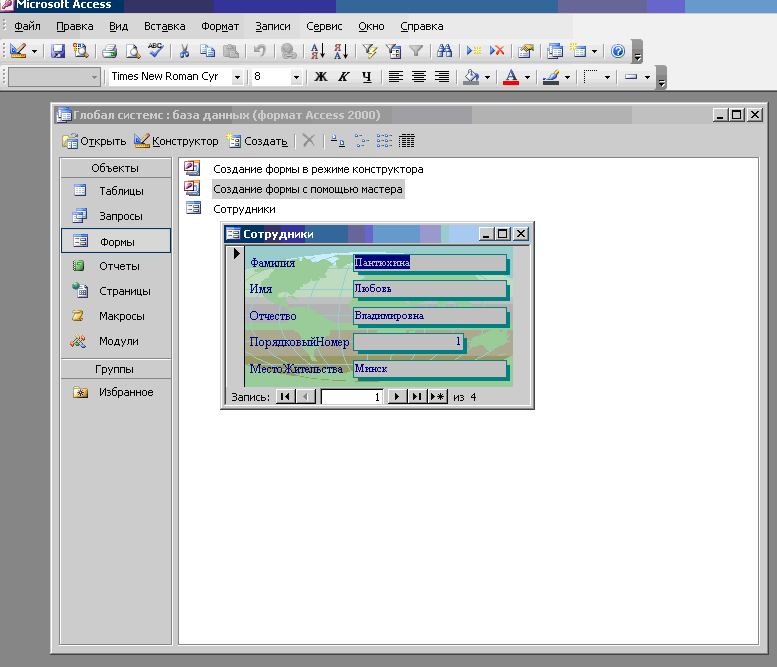Click the Конструктор button
This screenshot has width=777, height=667.
(x=176, y=141)
